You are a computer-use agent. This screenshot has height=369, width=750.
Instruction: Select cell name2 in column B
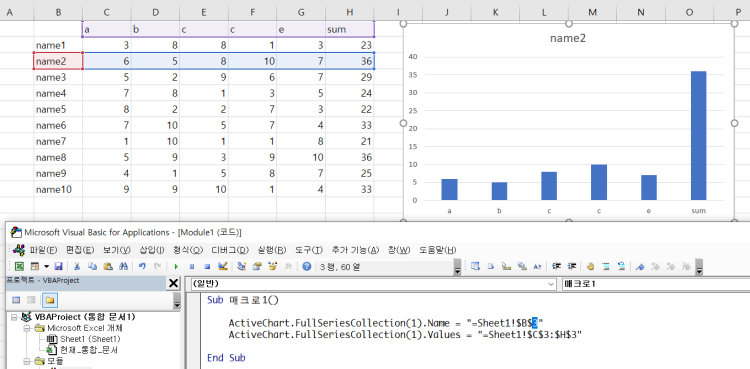58,61
